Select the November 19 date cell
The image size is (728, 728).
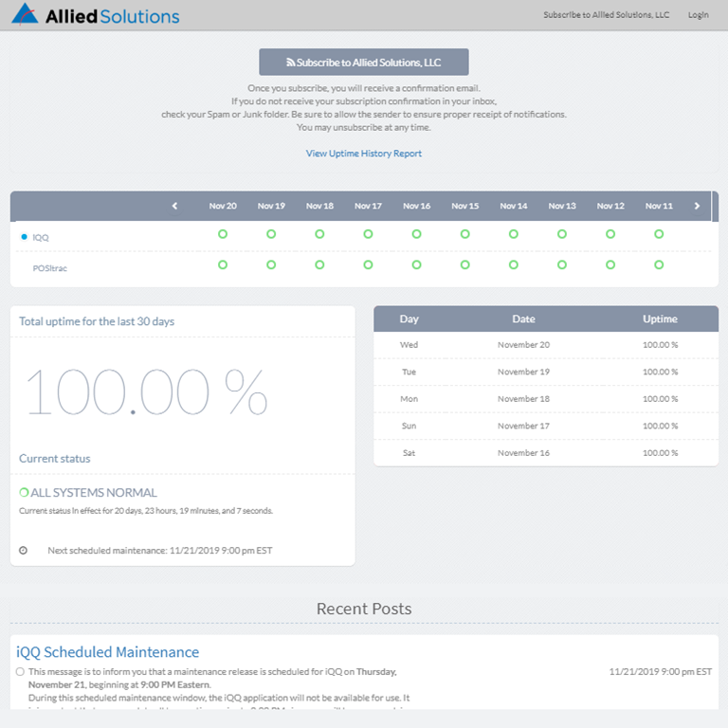tap(523, 372)
